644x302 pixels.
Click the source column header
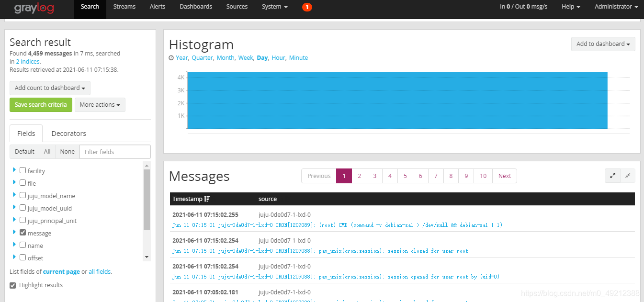point(268,199)
